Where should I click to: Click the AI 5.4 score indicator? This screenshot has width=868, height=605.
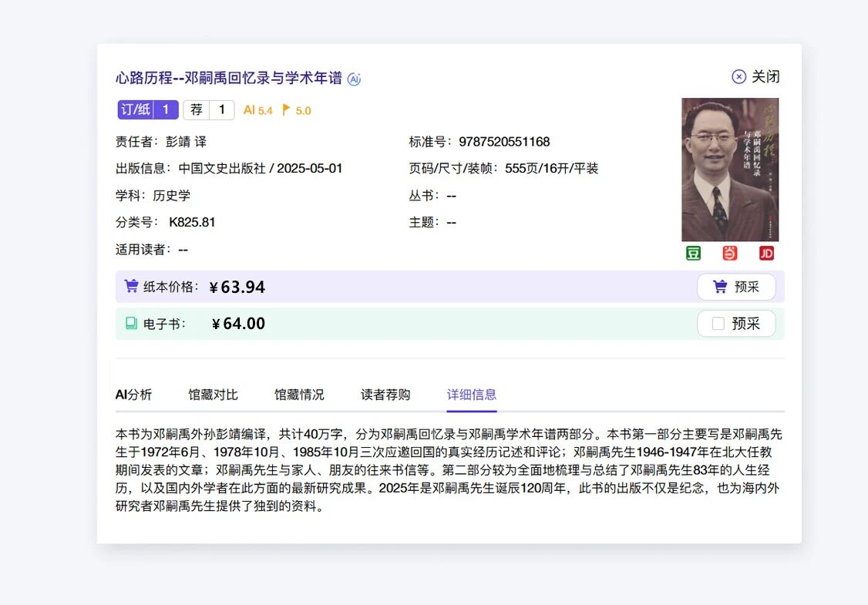pyautogui.click(x=257, y=110)
